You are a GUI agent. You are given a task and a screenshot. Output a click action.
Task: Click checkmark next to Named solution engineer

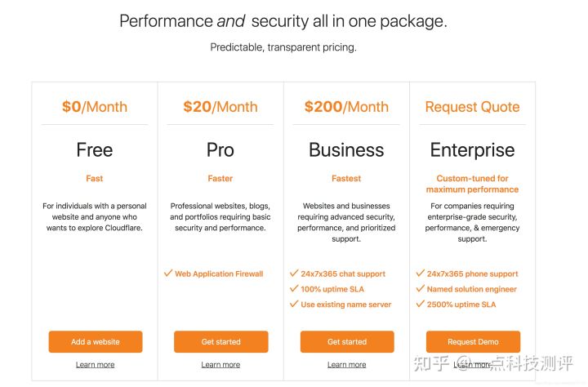tap(420, 289)
